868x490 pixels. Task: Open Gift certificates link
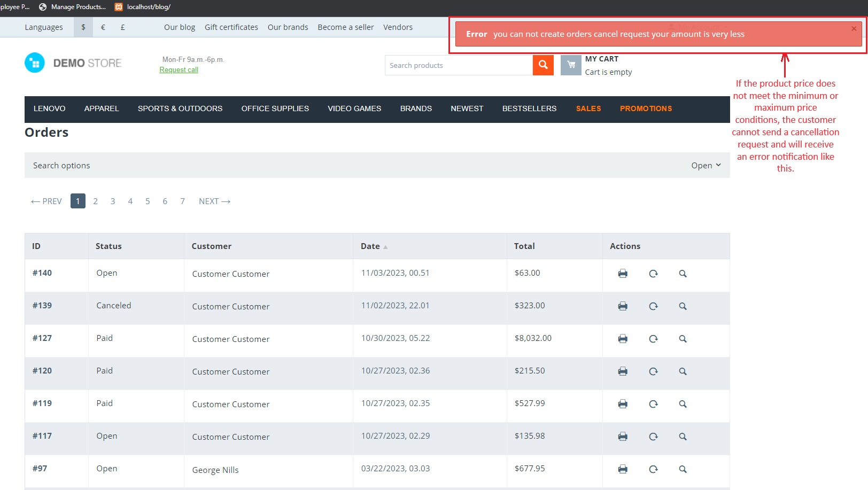[231, 27]
